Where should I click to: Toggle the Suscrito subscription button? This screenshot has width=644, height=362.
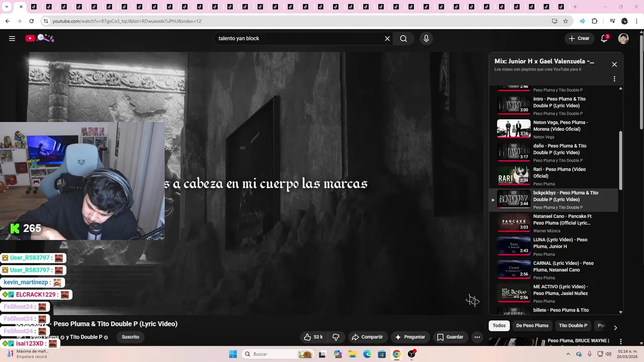pyautogui.click(x=130, y=337)
